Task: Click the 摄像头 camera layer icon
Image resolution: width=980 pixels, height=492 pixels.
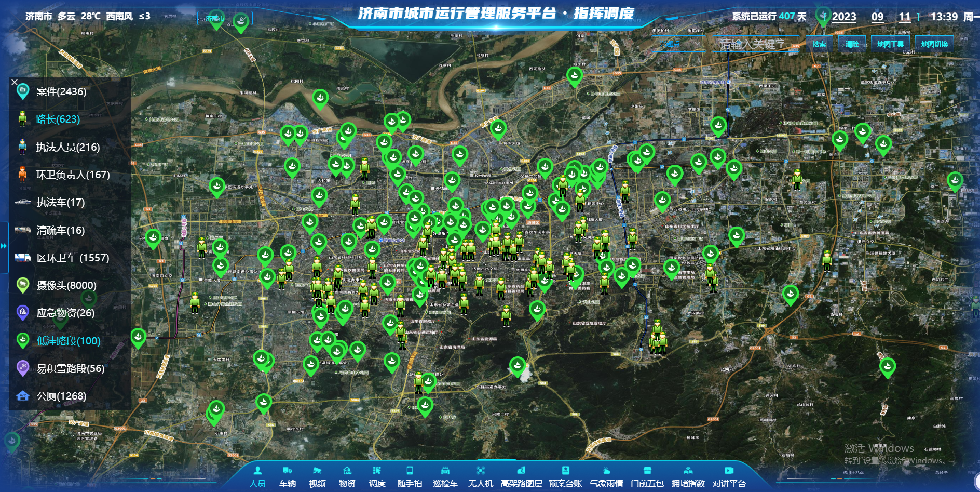Action: point(22,285)
